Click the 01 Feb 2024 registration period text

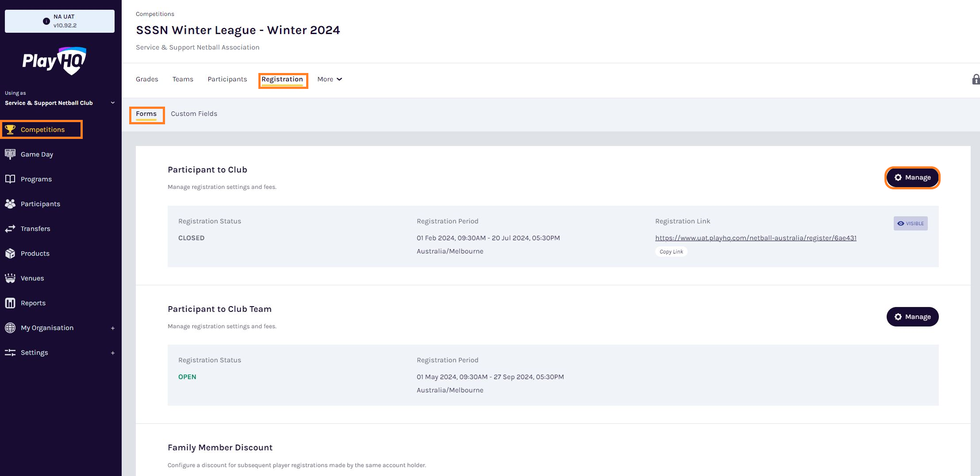pyautogui.click(x=488, y=238)
